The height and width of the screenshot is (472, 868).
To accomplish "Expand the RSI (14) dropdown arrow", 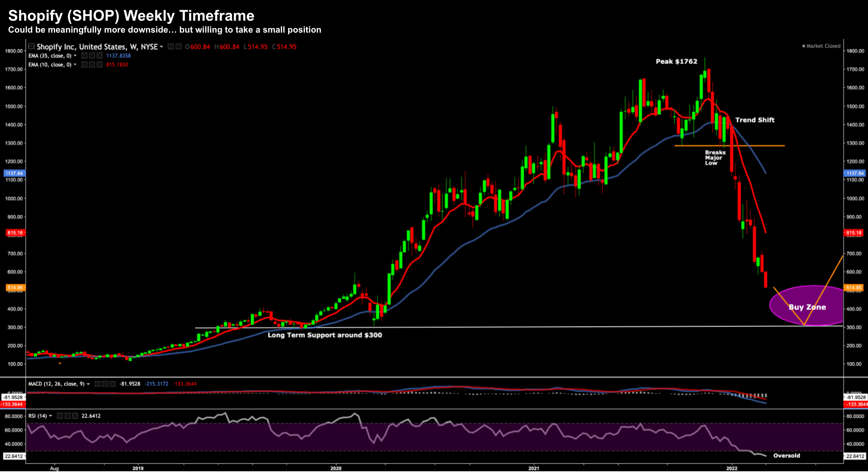I will tap(51, 416).
